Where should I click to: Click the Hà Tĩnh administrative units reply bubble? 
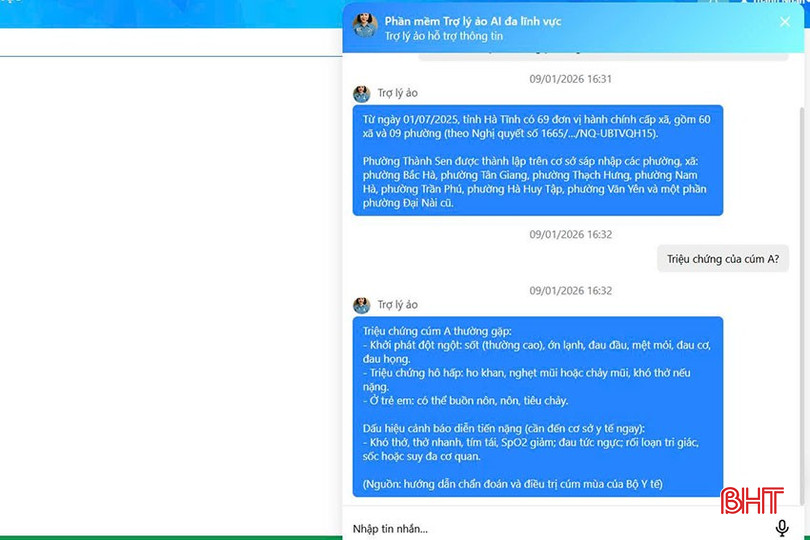537,160
